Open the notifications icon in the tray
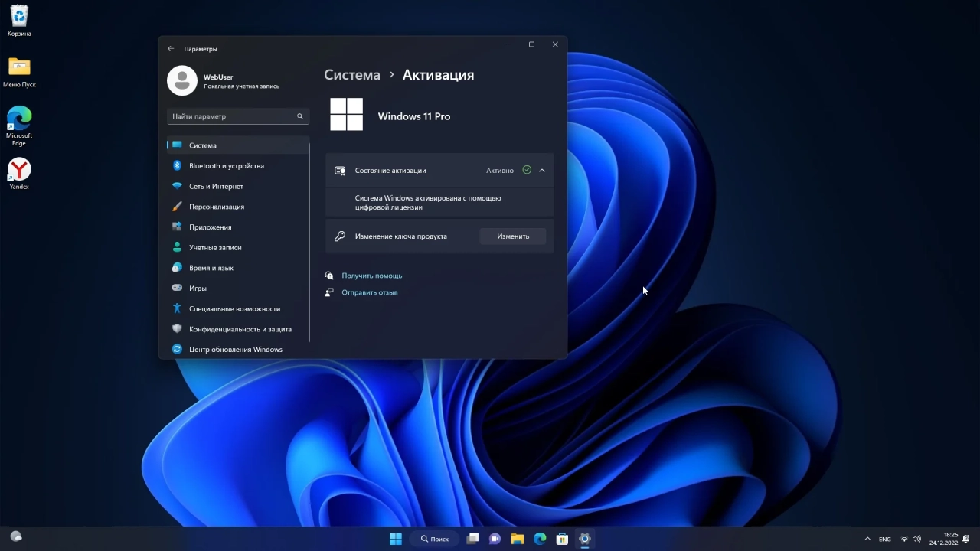980x551 pixels. pos(966,539)
